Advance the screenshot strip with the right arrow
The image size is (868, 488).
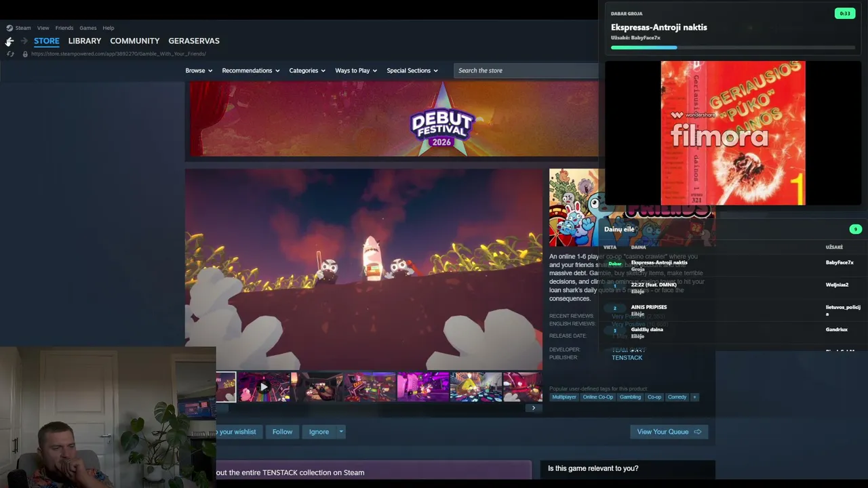point(534,408)
